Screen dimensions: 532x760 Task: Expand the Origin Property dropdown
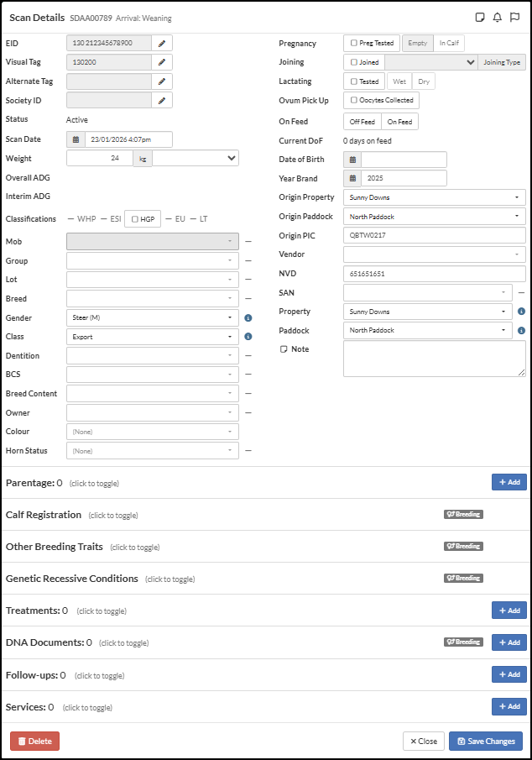click(434, 197)
